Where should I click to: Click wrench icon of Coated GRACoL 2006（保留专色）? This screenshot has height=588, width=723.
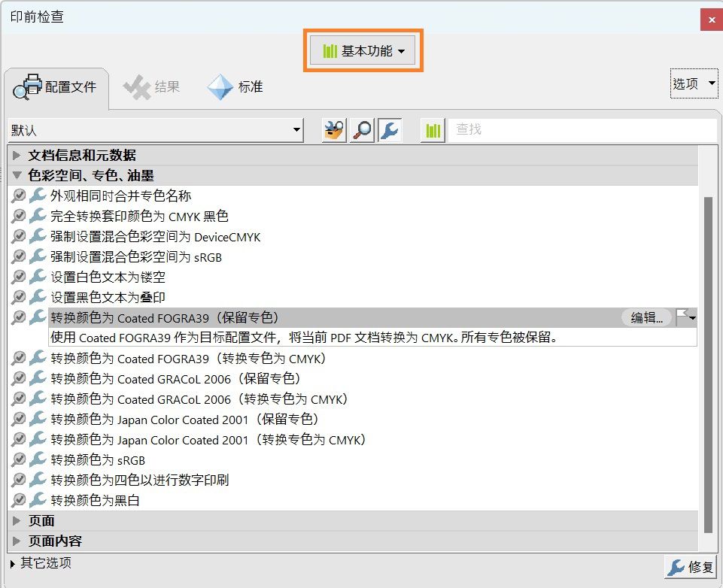(38, 378)
